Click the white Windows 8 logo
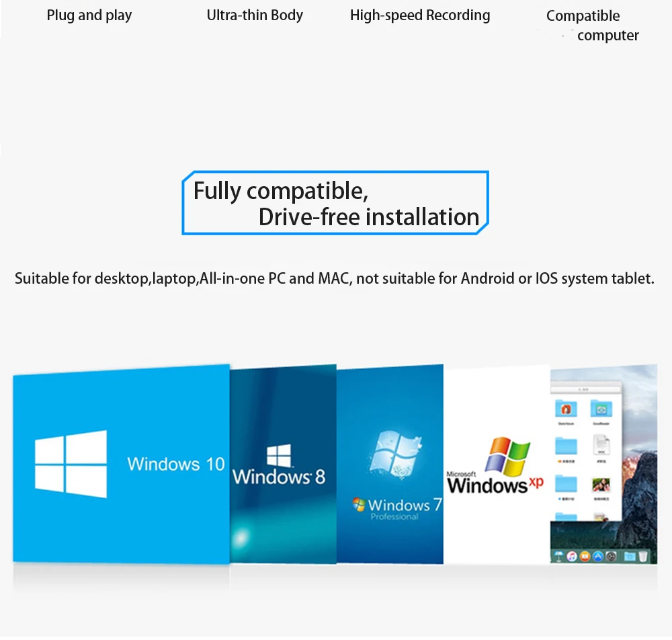 point(279,455)
